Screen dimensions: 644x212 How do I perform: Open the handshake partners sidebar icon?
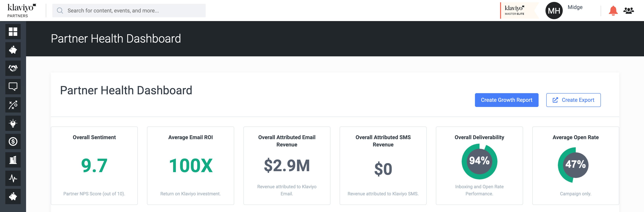click(13, 68)
